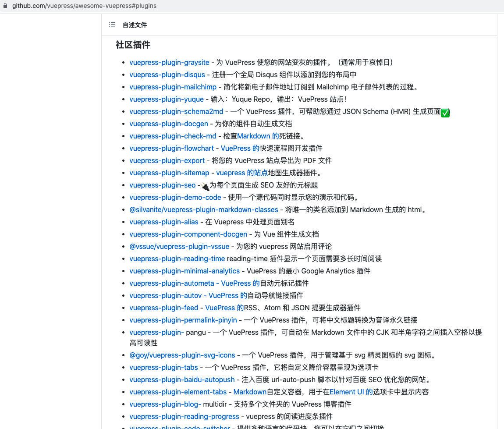Click the 社区插件 section heading
The height and width of the screenshot is (429, 504).
(x=133, y=45)
